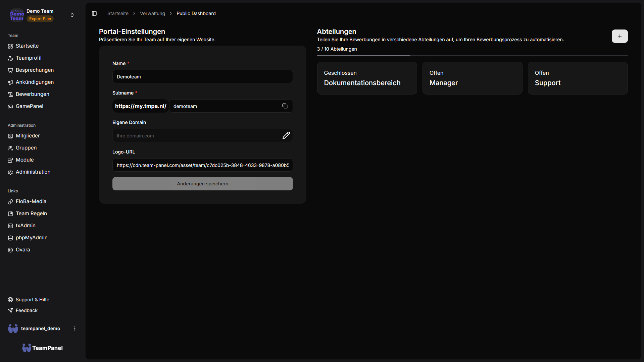
Task: Click Änderungen speichern button
Action: click(202, 184)
